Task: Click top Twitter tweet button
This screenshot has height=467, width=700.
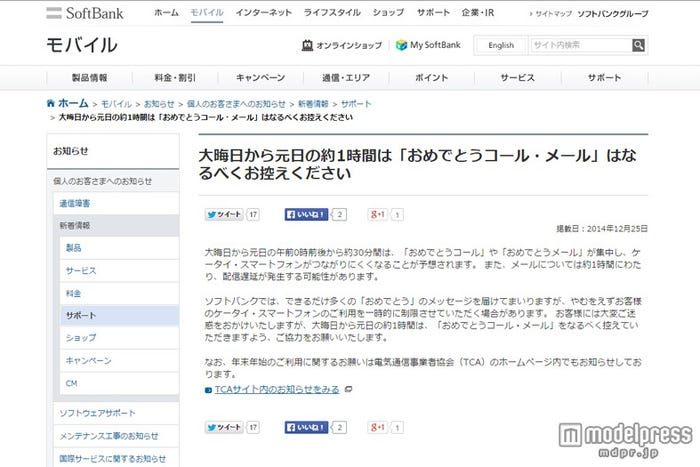Action: coord(224,215)
